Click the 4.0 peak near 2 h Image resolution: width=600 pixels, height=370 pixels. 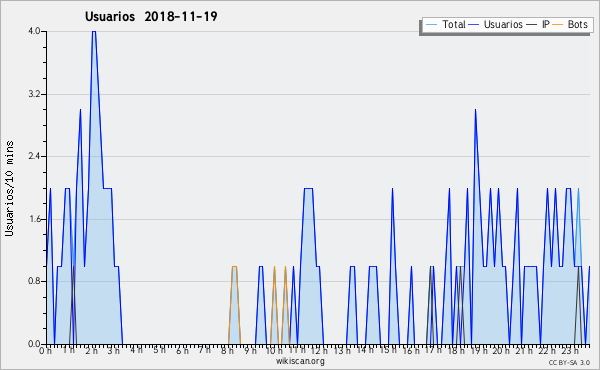94,31
